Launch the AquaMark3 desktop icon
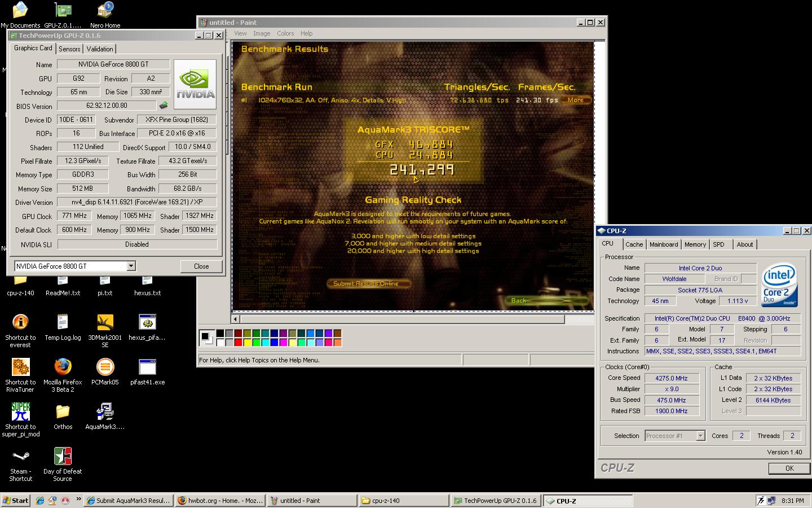This screenshot has width=812, height=508. pos(105,417)
